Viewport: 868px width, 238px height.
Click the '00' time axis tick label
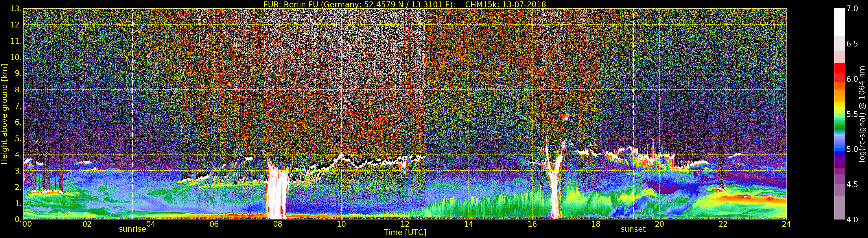27,224
